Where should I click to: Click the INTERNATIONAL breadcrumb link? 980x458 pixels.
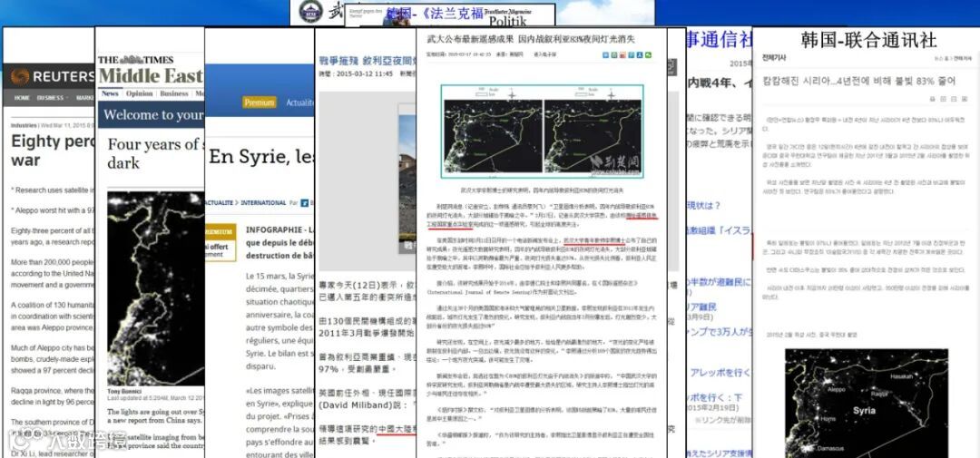point(263,203)
